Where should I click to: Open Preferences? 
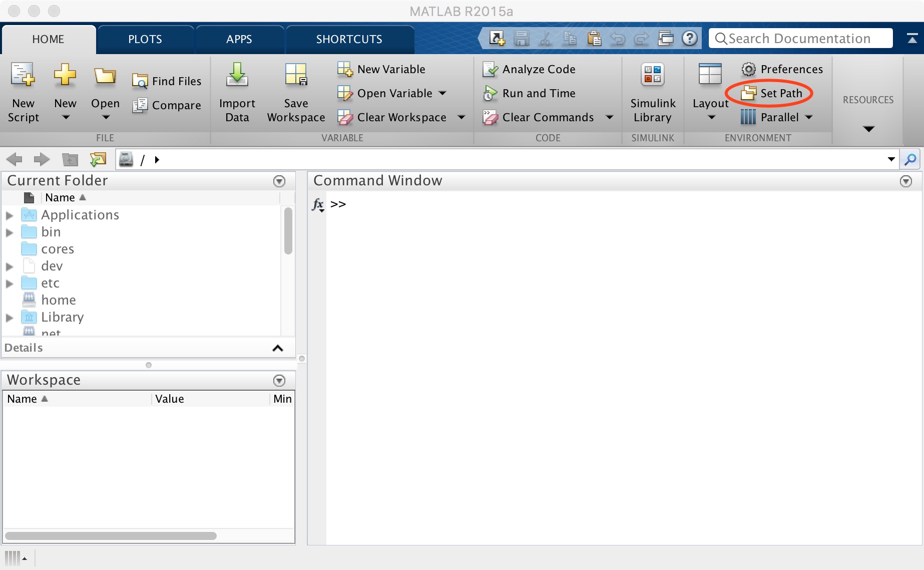click(x=782, y=69)
